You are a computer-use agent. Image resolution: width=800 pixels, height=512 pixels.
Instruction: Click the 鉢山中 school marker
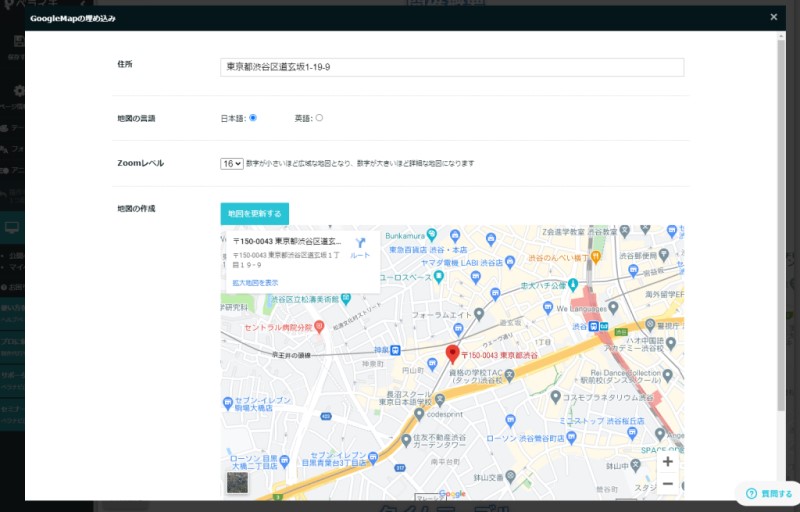pyautogui.click(x=635, y=465)
